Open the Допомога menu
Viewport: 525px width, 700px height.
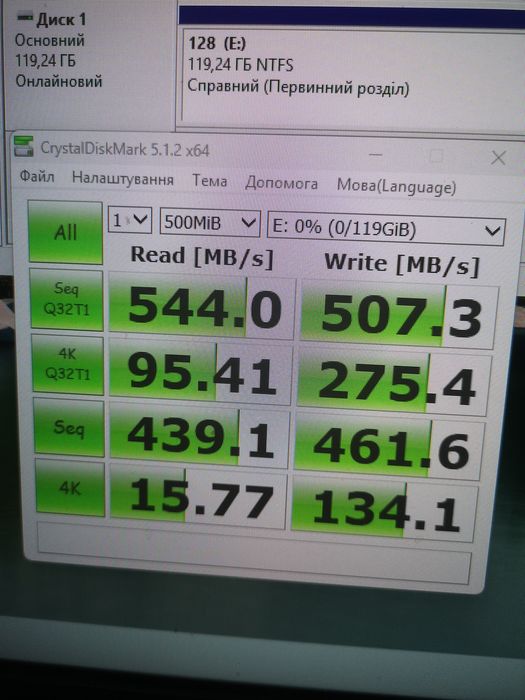281,183
